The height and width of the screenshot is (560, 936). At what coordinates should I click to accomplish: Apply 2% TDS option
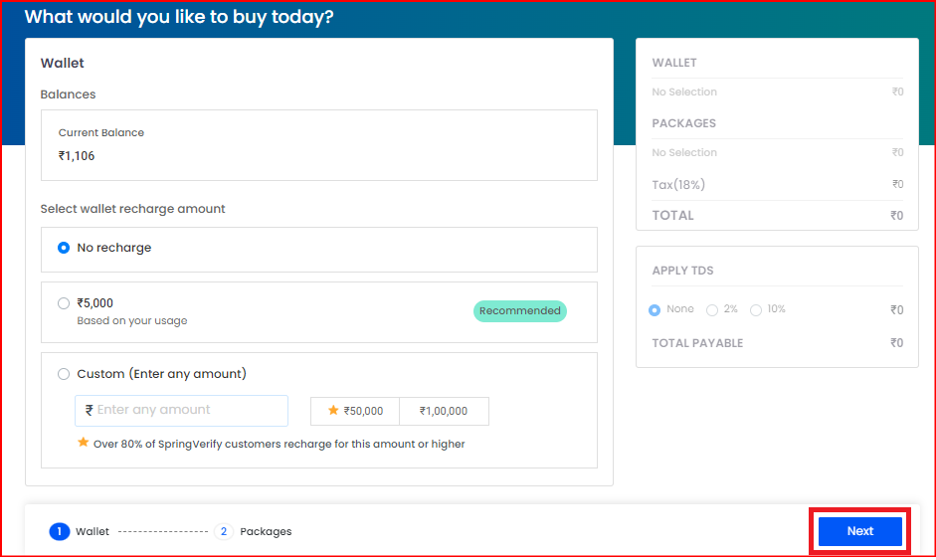tap(712, 310)
